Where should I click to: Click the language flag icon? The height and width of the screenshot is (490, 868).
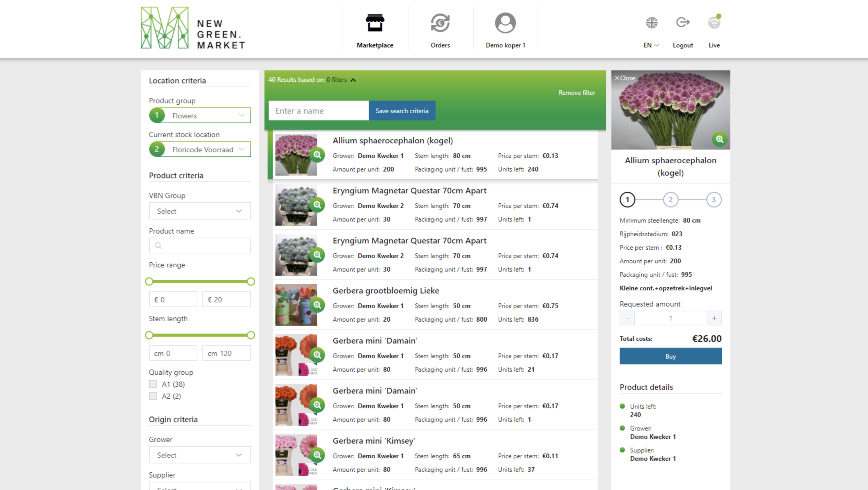(651, 23)
